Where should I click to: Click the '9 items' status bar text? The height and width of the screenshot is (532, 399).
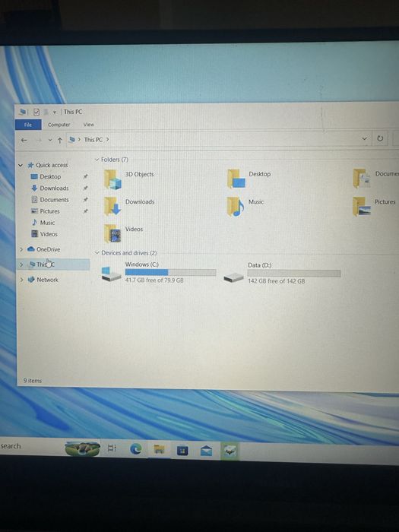click(x=33, y=381)
